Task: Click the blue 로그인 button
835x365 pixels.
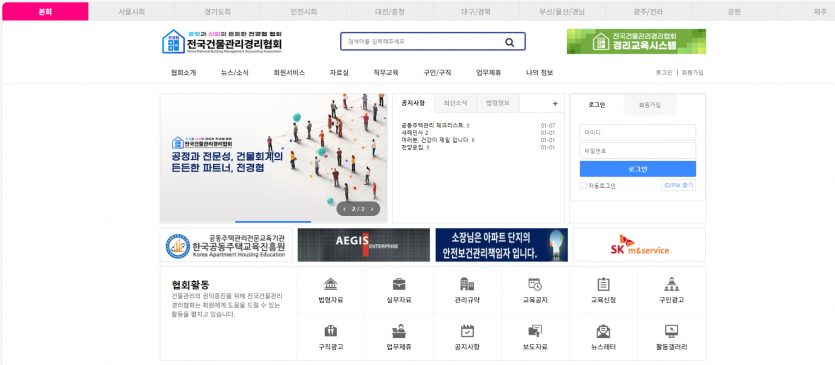Action: (x=637, y=169)
